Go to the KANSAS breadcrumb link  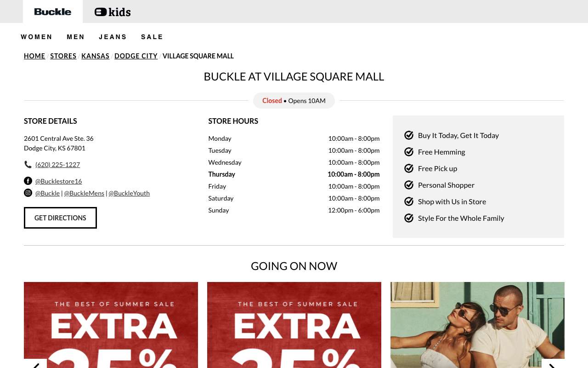click(x=96, y=56)
